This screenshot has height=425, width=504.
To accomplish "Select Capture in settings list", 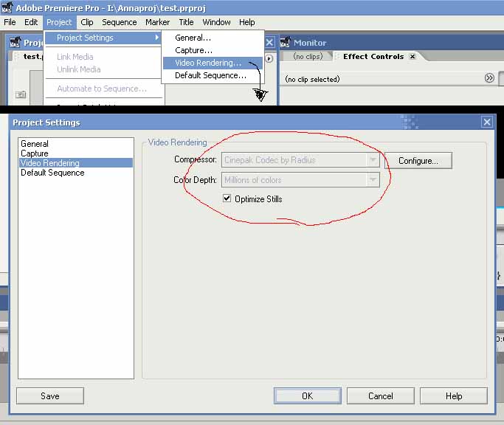I will [x=76, y=153].
